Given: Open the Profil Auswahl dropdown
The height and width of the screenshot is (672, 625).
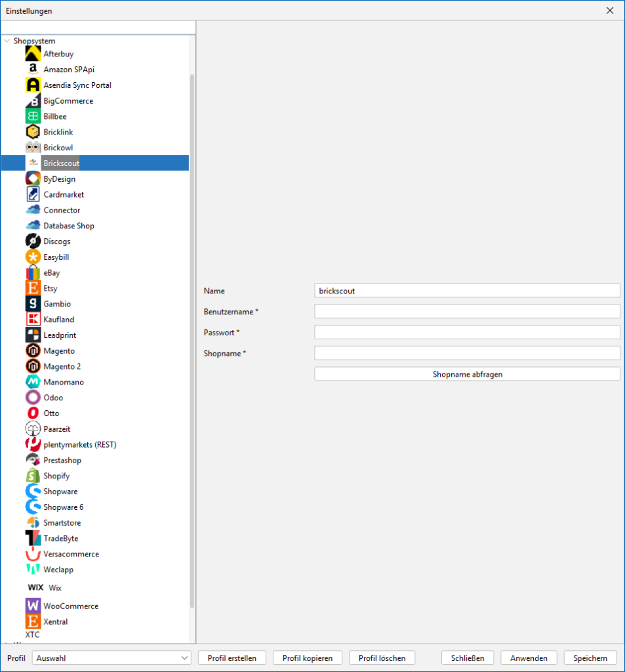Looking at the screenshot, I should (x=111, y=658).
